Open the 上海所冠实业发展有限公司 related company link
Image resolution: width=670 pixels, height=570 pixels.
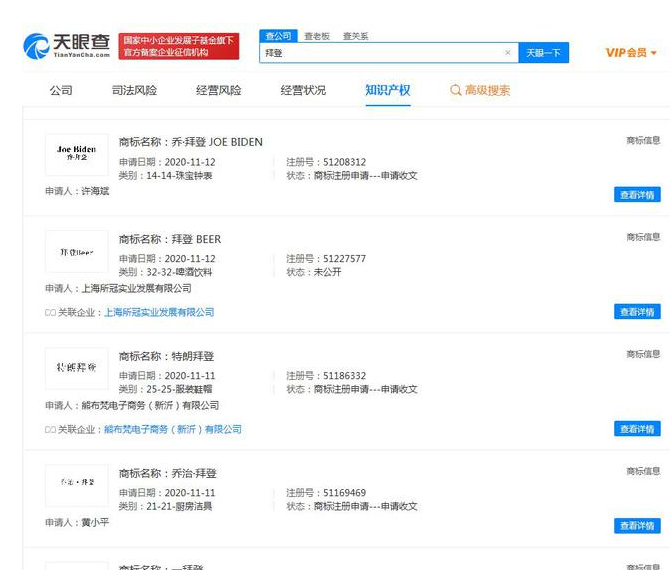pyautogui.click(x=159, y=312)
